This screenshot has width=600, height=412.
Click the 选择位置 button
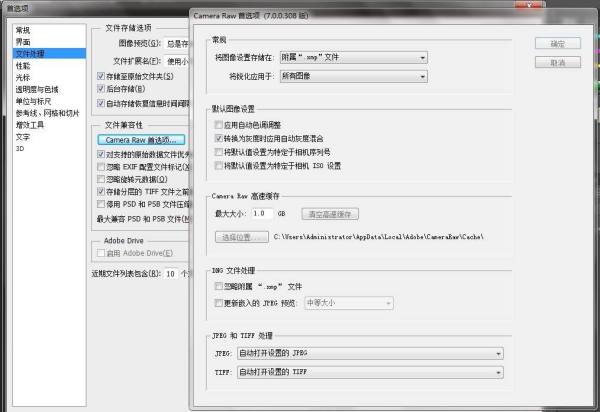tap(241, 237)
